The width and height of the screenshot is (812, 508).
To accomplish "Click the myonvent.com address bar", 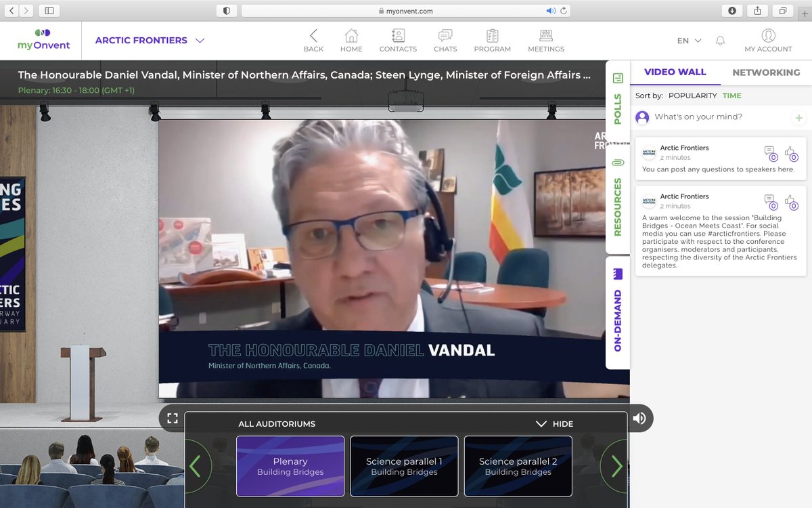I will (406, 11).
